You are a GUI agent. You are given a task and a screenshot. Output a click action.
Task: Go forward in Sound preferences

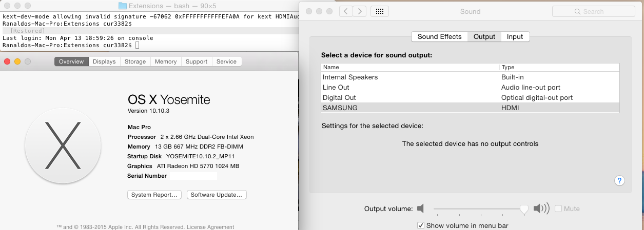point(360,11)
